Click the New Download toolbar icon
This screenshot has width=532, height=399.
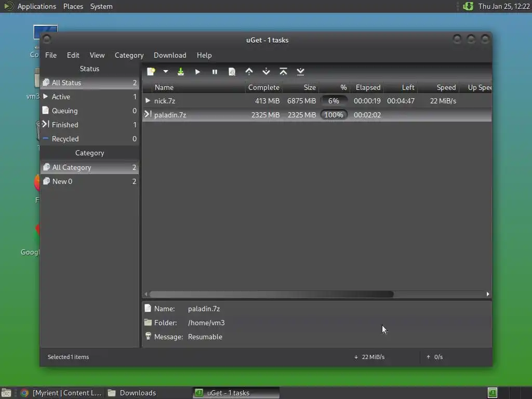click(151, 72)
